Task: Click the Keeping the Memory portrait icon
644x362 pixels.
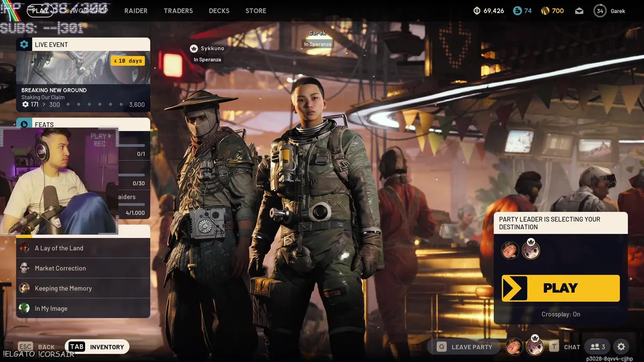Action: [x=24, y=288]
